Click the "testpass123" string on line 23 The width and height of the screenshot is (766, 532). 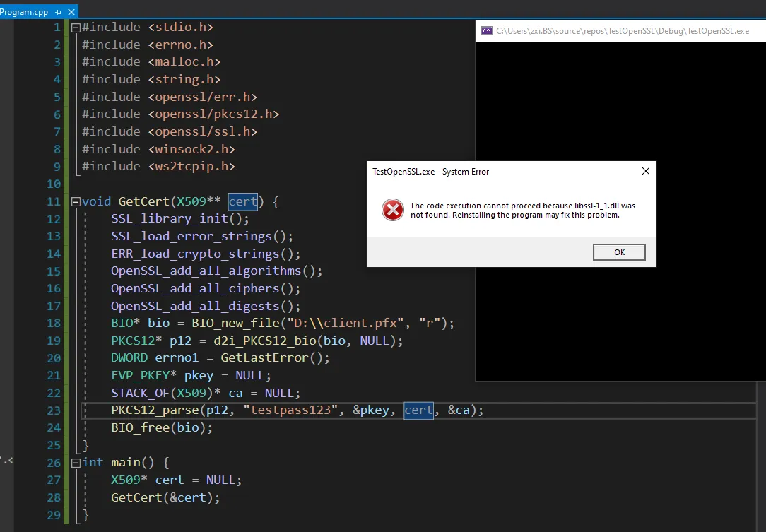tap(290, 410)
